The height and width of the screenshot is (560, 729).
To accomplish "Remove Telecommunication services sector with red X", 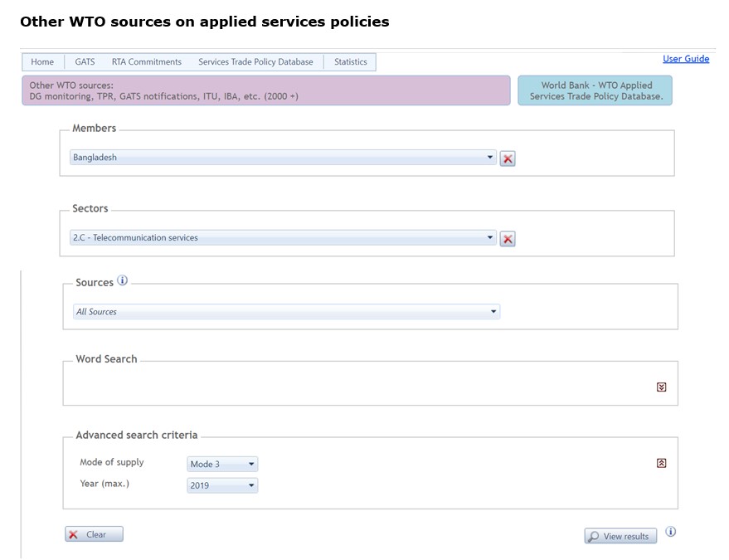I will (x=508, y=239).
